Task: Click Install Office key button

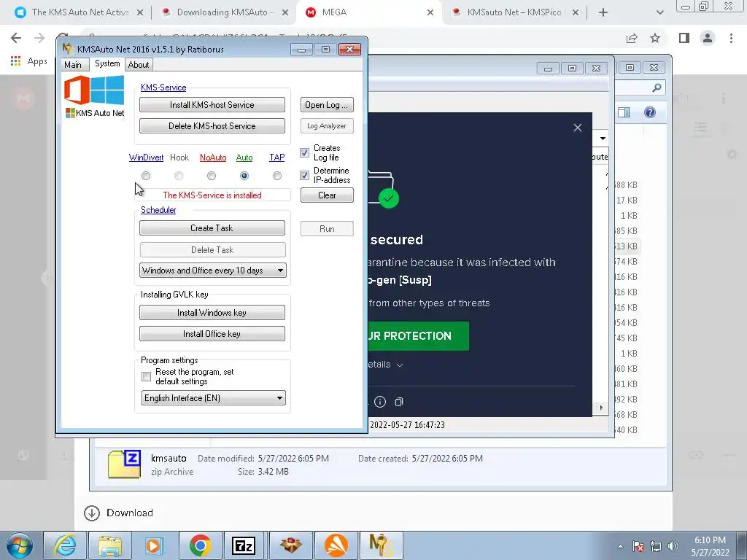Action: (212, 334)
